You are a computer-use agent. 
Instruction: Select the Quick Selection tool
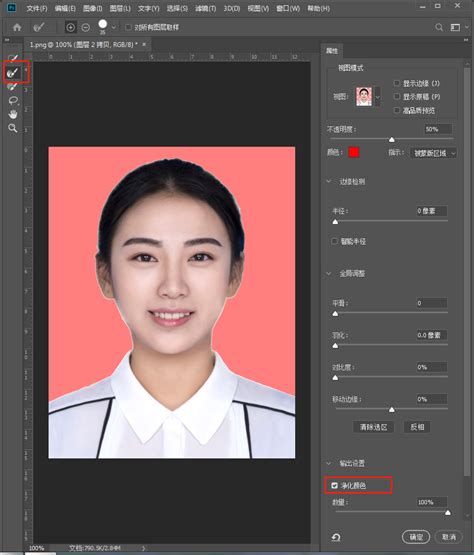13,58
